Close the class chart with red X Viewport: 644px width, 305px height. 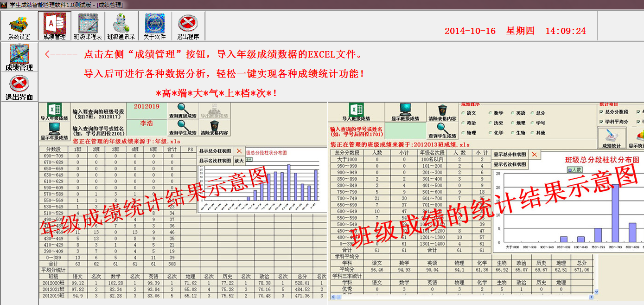(534, 155)
